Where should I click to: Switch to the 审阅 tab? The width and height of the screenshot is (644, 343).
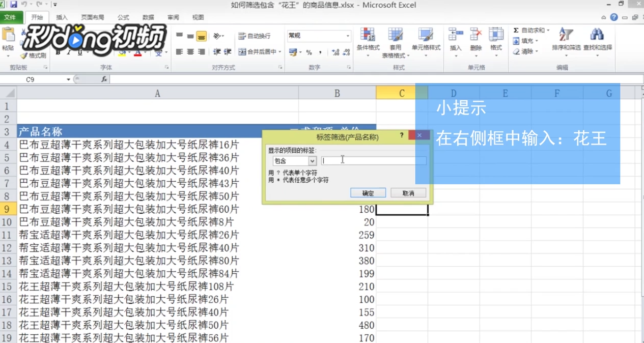tap(173, 17)
